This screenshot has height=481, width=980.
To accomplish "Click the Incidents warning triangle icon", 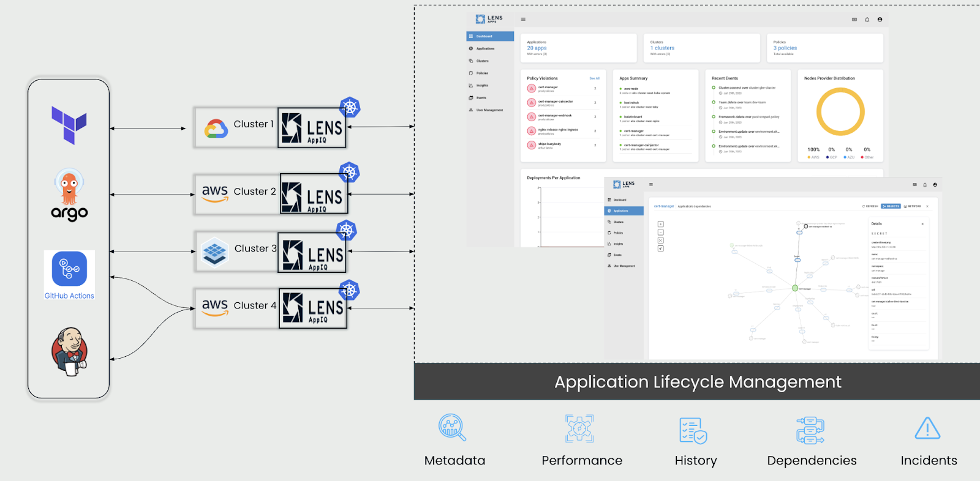I will (927, 428).
